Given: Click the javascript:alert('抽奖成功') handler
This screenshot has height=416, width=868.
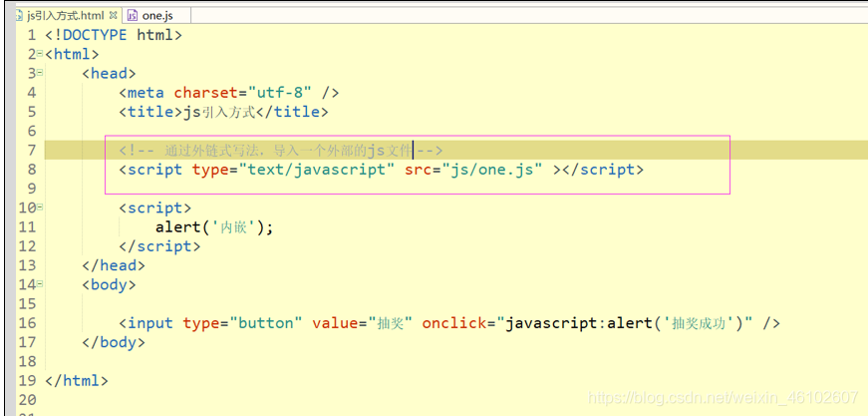Looking at the screenshot, I should click(625, 323).
